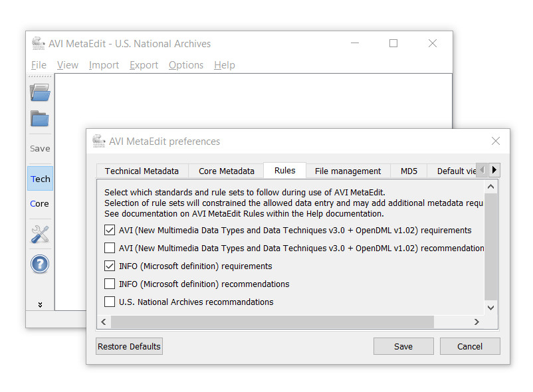Open directory folder icon in toolbar
Image resolution: width=533 pixels, height=392 pixels.
(40, 118)
